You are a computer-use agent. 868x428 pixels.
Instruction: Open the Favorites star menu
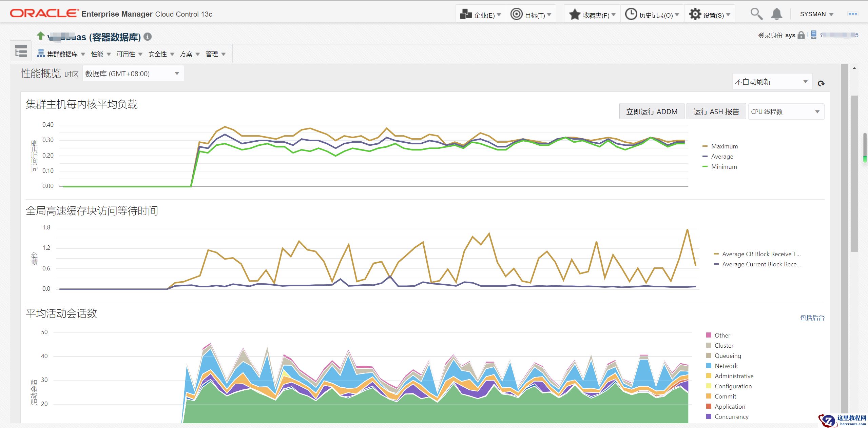point(592,15)
